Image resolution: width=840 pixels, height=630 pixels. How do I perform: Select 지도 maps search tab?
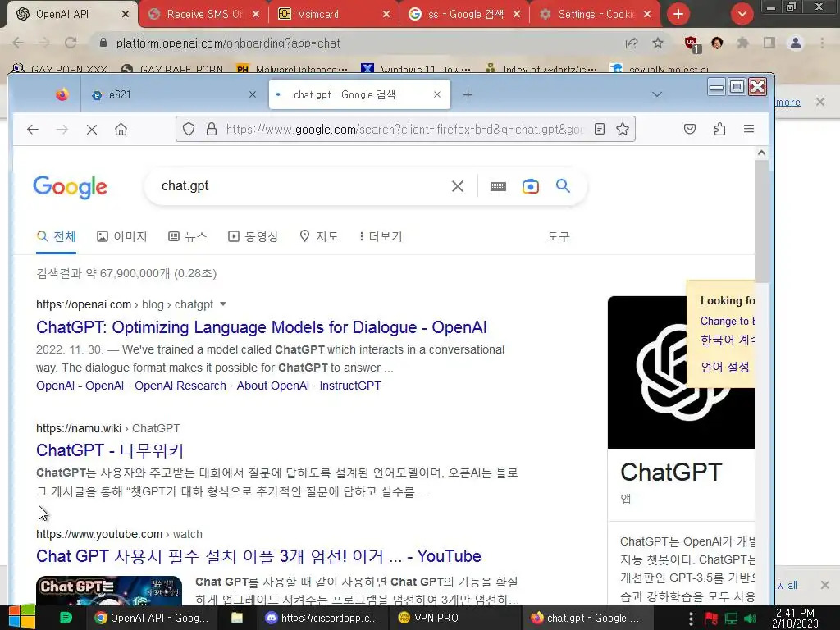coord(319,236)
